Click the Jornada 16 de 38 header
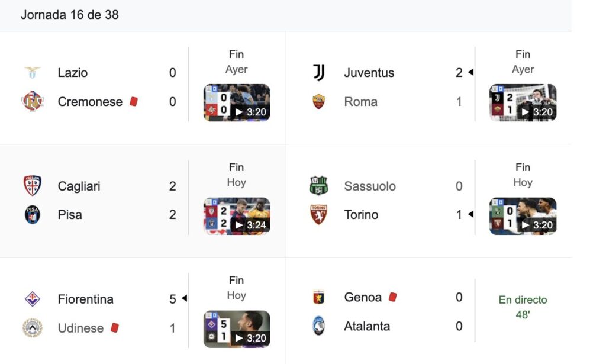This screenshot has width=606, height=364. click(70, 15)
